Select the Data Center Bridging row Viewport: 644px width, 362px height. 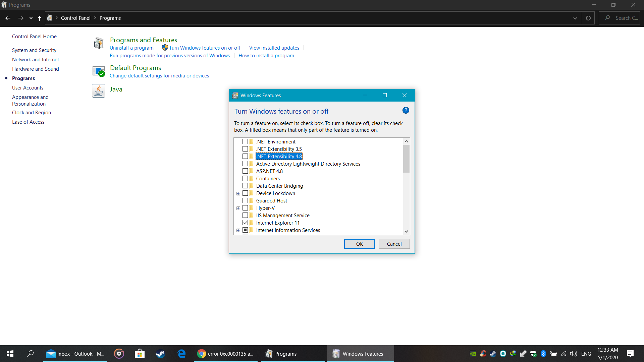point(279,186)
